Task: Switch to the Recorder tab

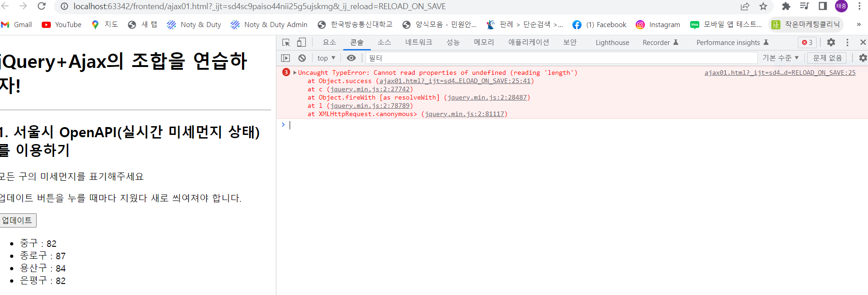Action: click(x=660, y=43)
